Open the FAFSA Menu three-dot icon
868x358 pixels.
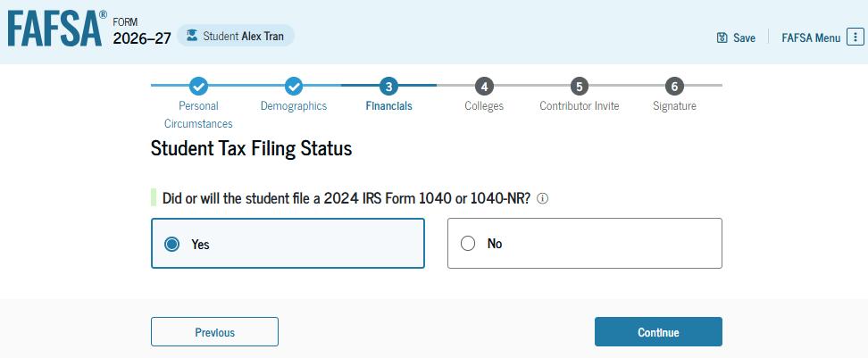click(x=855, y=37)
